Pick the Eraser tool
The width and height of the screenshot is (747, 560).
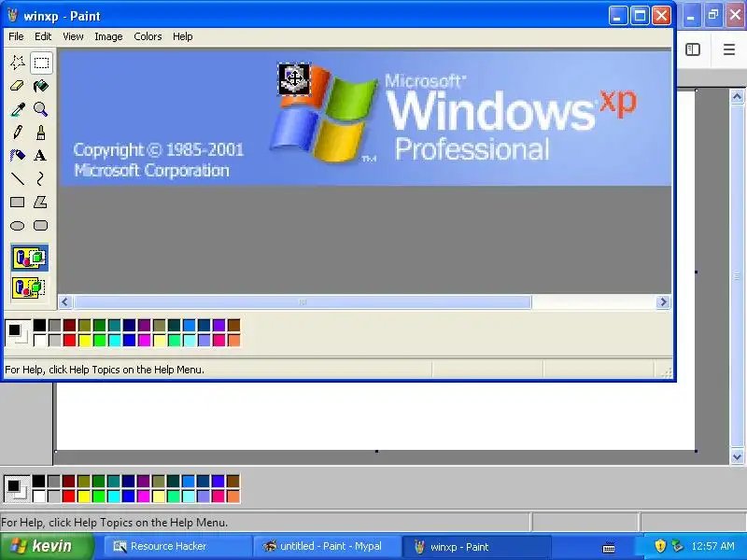tap(18, 86)
